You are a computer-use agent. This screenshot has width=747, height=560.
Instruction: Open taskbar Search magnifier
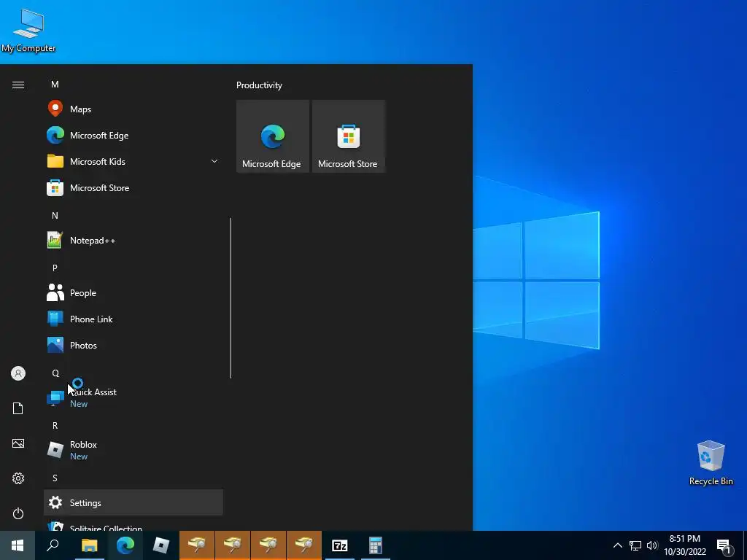coord(53,545)
